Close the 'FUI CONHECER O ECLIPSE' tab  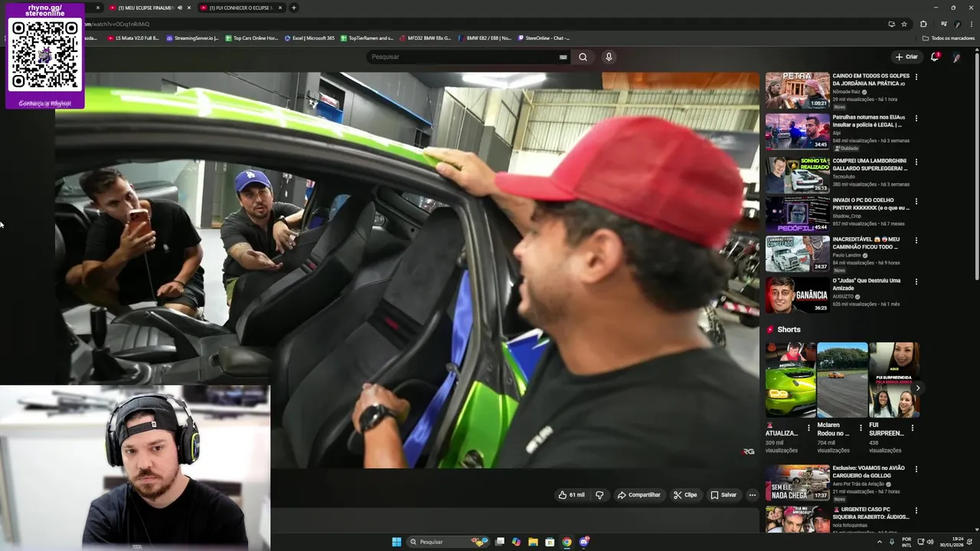(280, 8)
